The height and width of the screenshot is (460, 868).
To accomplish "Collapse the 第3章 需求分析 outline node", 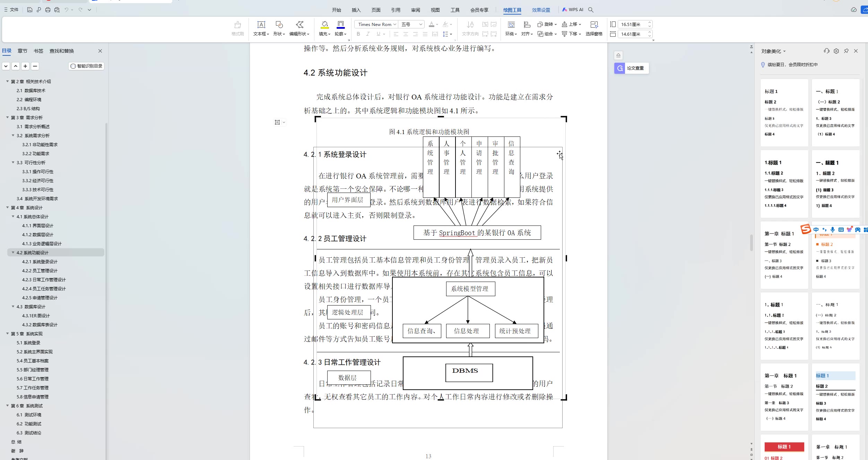I will coord(7,117).
